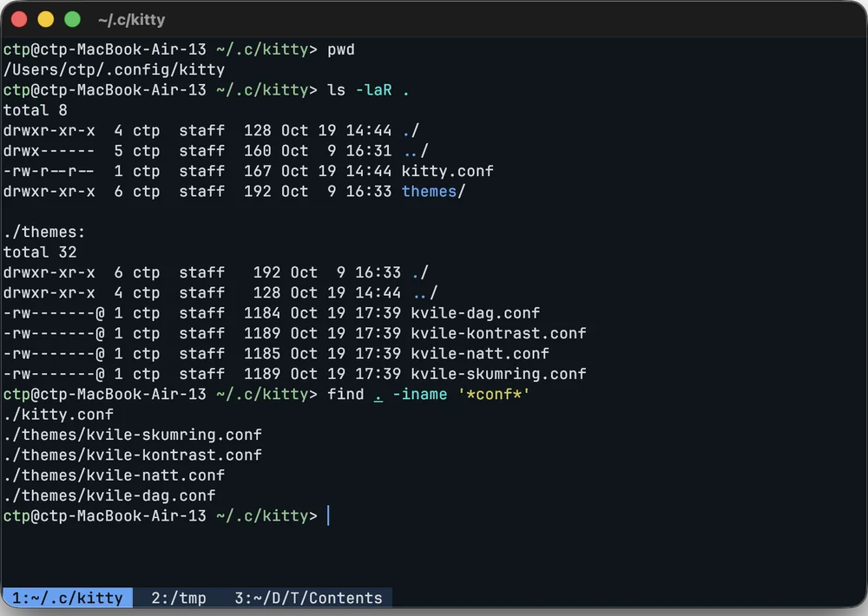Click the cursor at the last prompt
The width and height of the screenshot is (868, 616).
(328, 516)
